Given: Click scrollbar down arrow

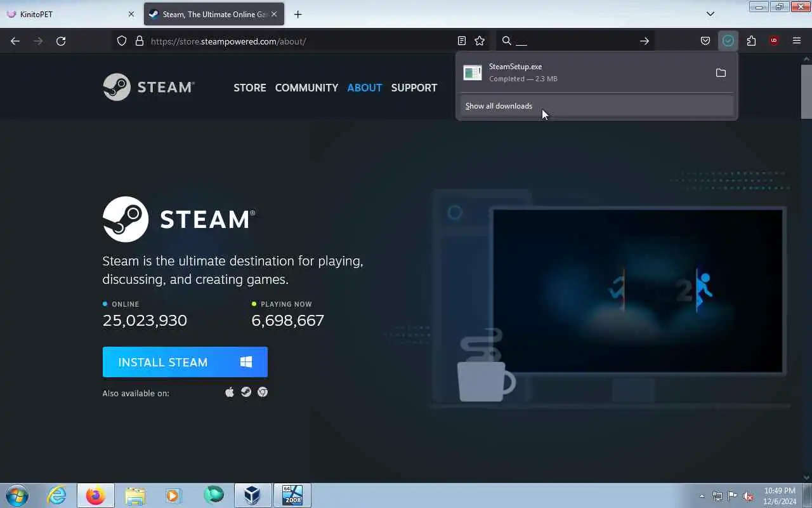Looking at the screenshot, I should pyautogui.click(x=806, y=477).
